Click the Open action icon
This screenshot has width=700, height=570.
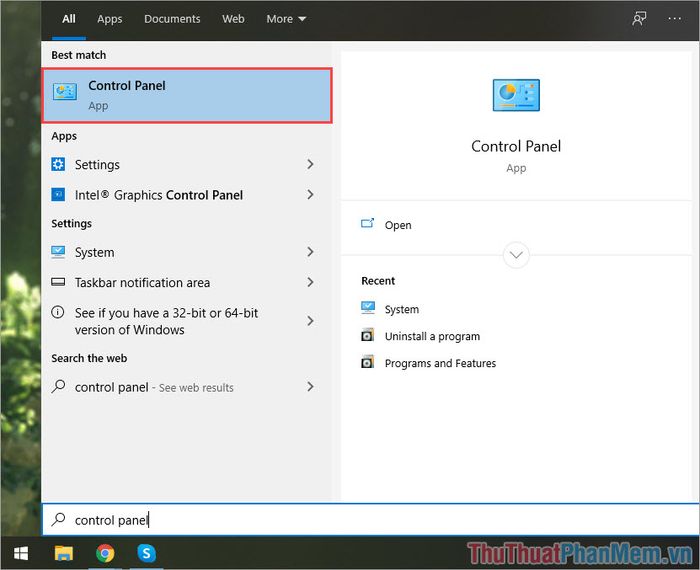367,223
